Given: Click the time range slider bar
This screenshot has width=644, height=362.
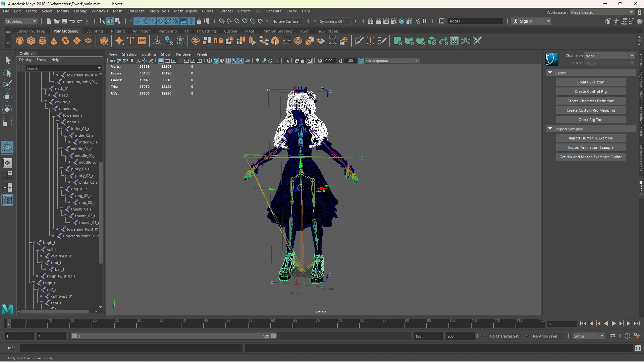Looking at the screenshot, I should click(x=173, y=336).
